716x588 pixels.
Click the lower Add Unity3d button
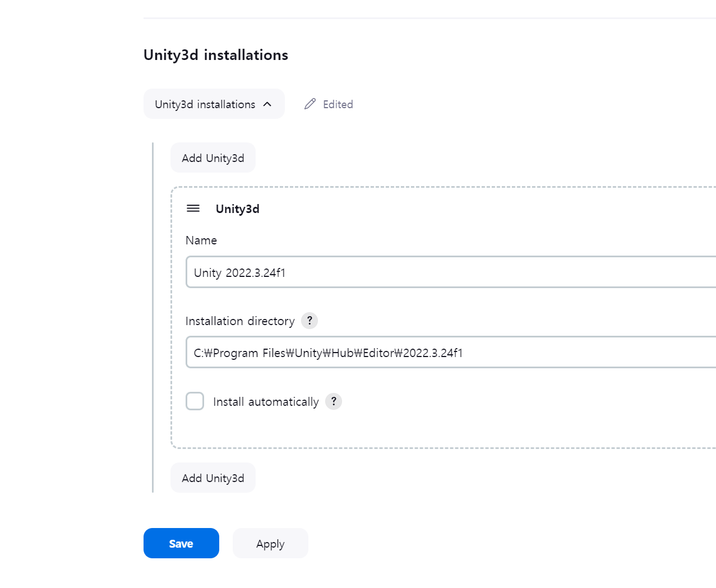click(213, 478)
